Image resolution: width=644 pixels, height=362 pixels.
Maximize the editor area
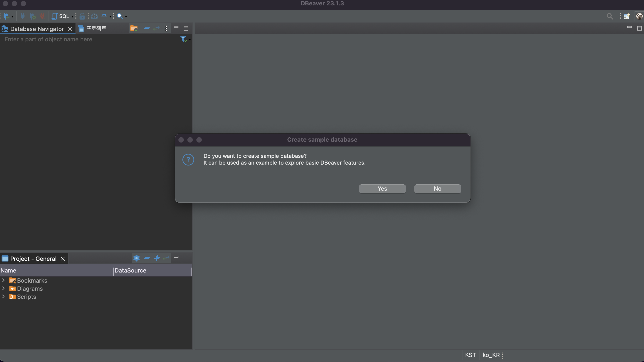(x=639, y=28)
